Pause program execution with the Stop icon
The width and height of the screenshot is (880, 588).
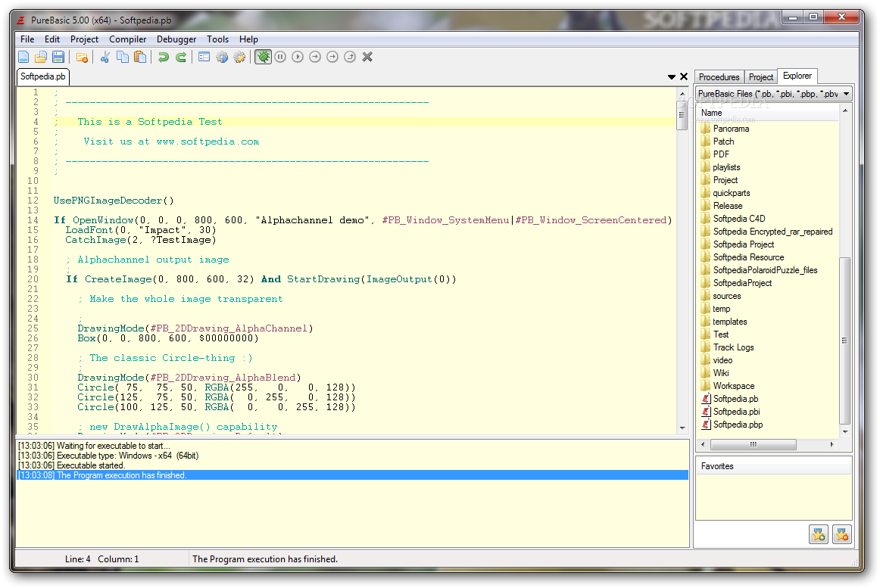click(280, 57)
